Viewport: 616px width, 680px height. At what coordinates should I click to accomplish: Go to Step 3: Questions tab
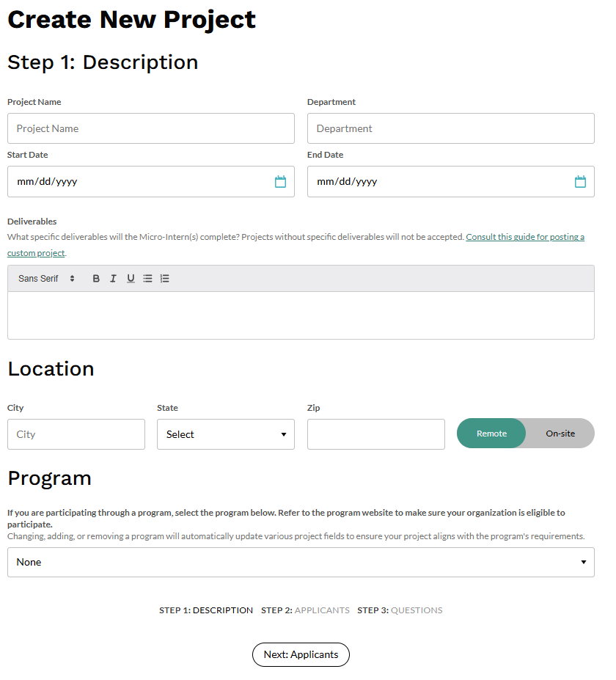(x=400, y=610)
